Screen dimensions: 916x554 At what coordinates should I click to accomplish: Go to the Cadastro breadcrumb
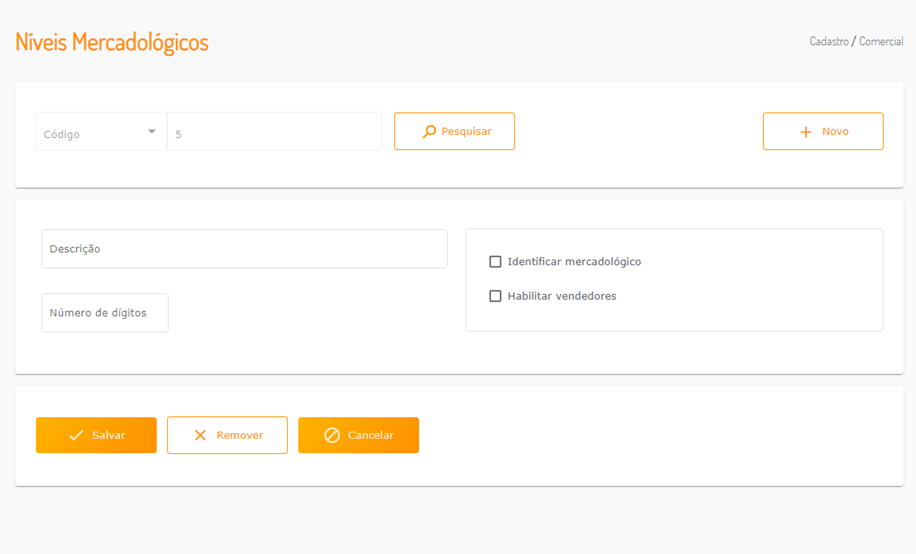click(x=829, y=42)
